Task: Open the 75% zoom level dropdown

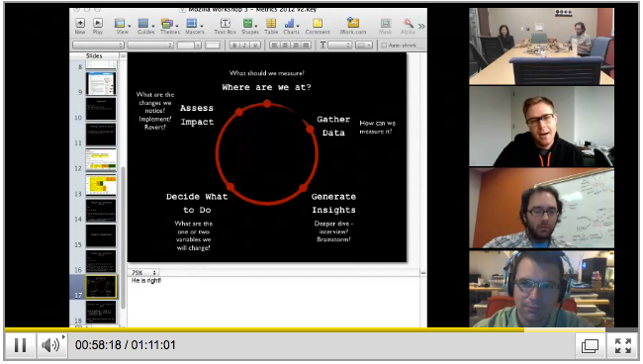Action: tap(143, 272)
